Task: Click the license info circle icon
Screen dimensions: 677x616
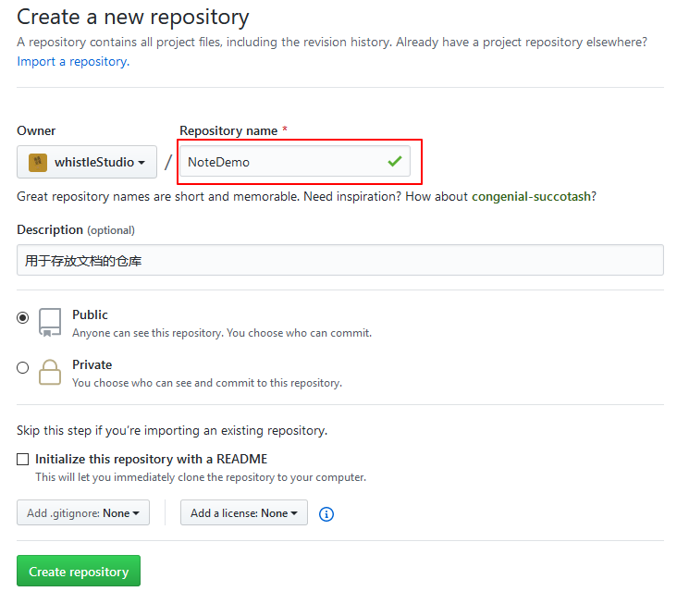Action: point(326,514)
